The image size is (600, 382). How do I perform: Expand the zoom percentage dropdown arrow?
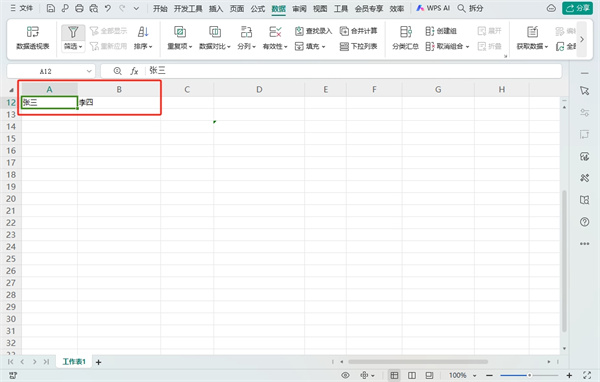474,375
